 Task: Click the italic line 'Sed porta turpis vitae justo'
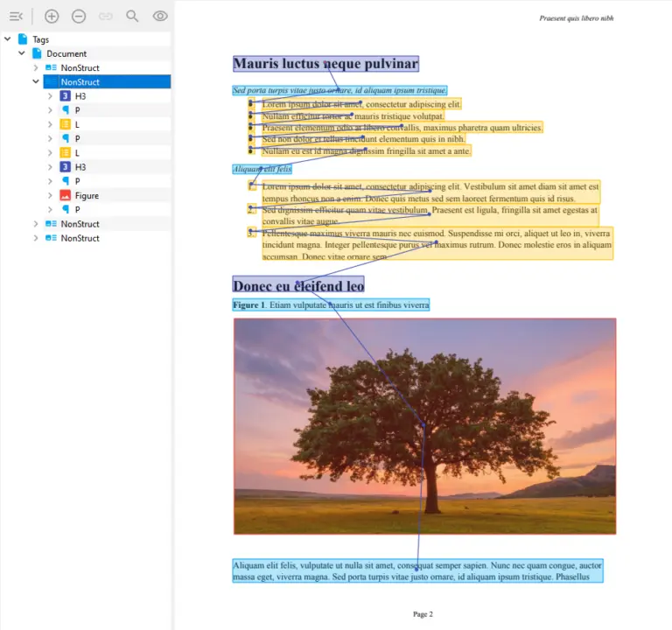pyautogui.click(x=339, y=90)
